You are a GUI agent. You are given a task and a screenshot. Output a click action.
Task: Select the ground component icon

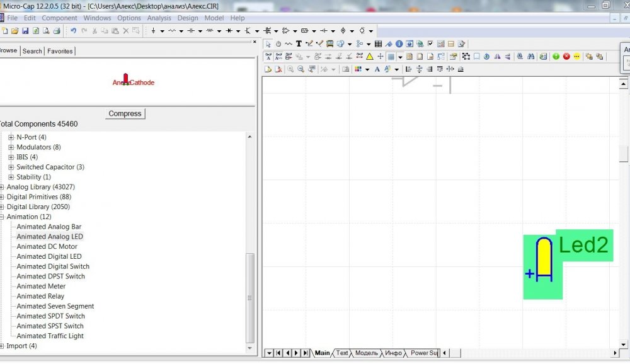(x=153, y=30)
